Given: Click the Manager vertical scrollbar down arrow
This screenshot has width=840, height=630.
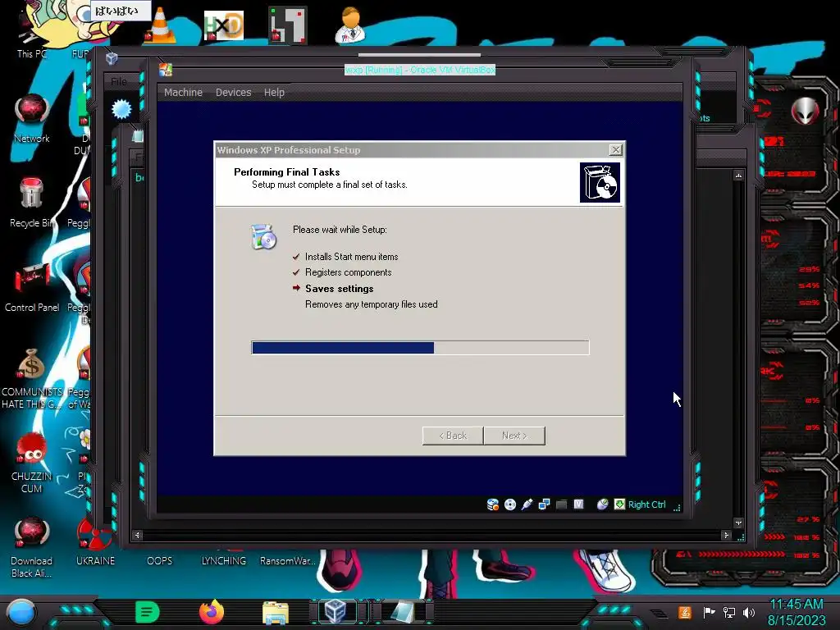Looking at the screenshot, I should pyautogui.click(x=739, y=523).
